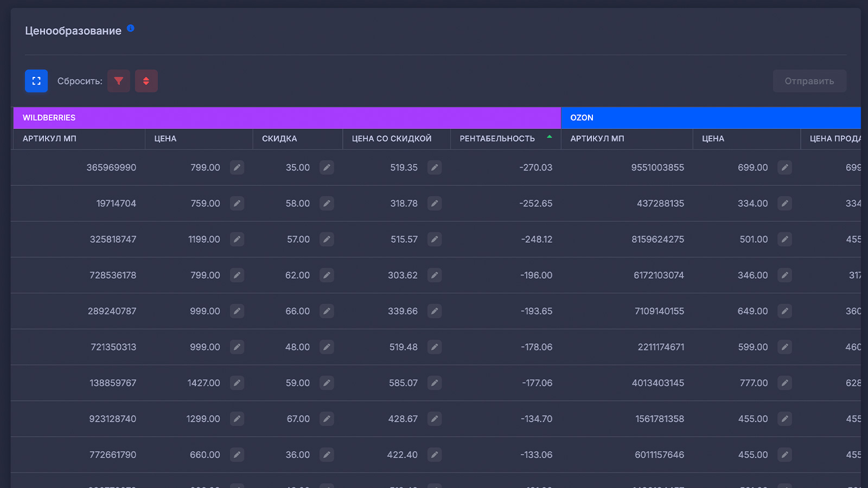Edit Ozon price 455.00 for 1561781358
868x488 pixels.
pyautogui.click(x=785, y=419)
